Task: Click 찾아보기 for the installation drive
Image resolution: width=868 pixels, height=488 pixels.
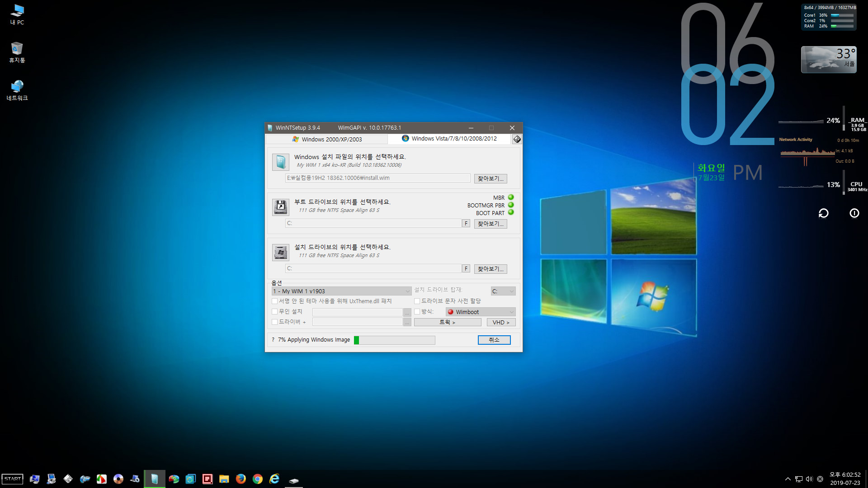Action: coord(491,269)
